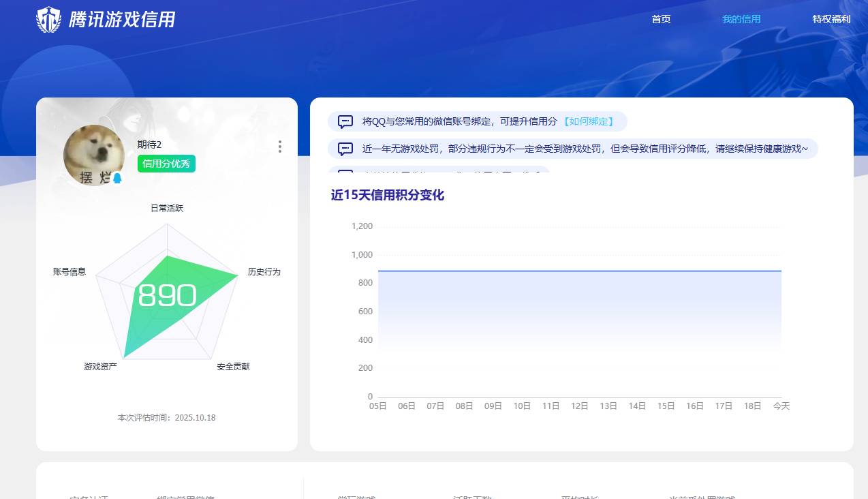Switch to the 首页 navigation item
Screen dimensions: 868x499
[x=660, y=19]
